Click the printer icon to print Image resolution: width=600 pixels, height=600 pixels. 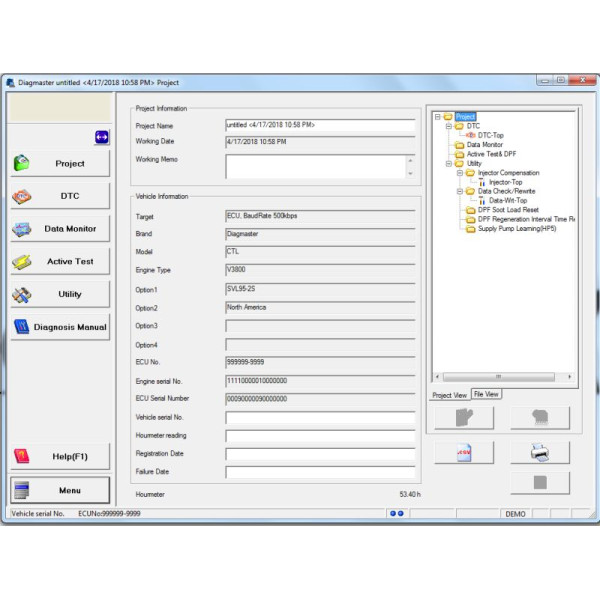coord(540,452)
